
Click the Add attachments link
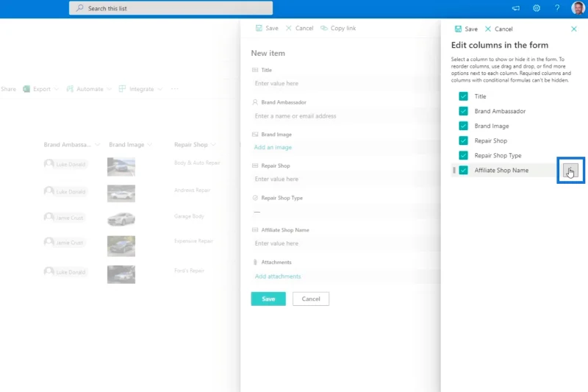[278, 277]
